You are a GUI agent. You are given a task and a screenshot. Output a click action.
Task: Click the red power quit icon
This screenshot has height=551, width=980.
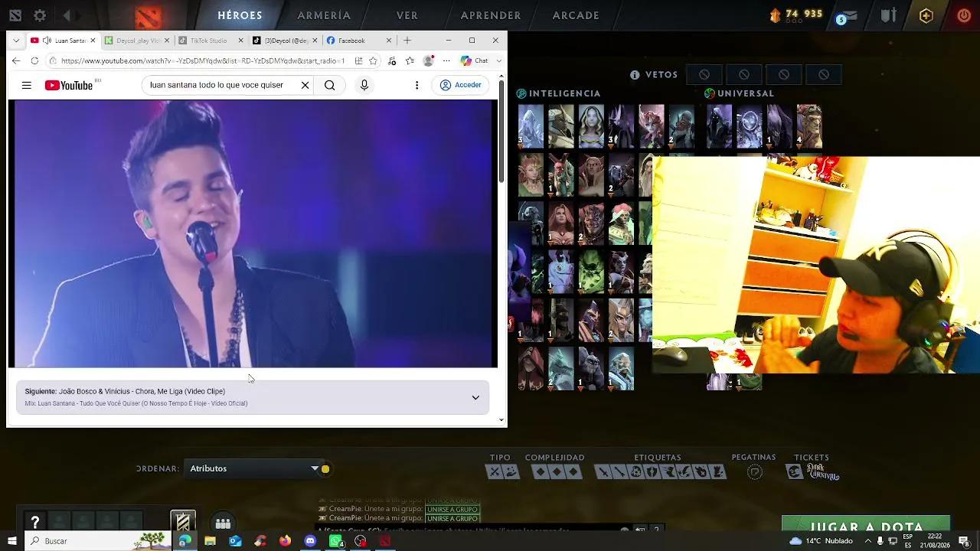[964, 15]
